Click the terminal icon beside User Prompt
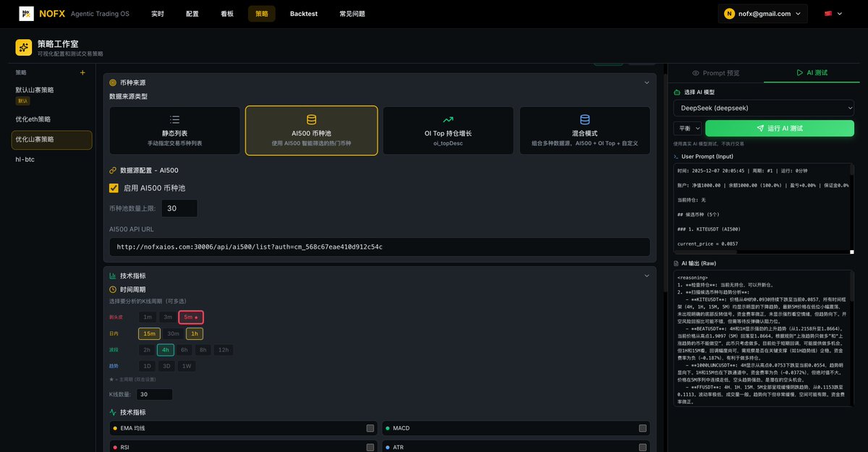 [x=676, y=156]
